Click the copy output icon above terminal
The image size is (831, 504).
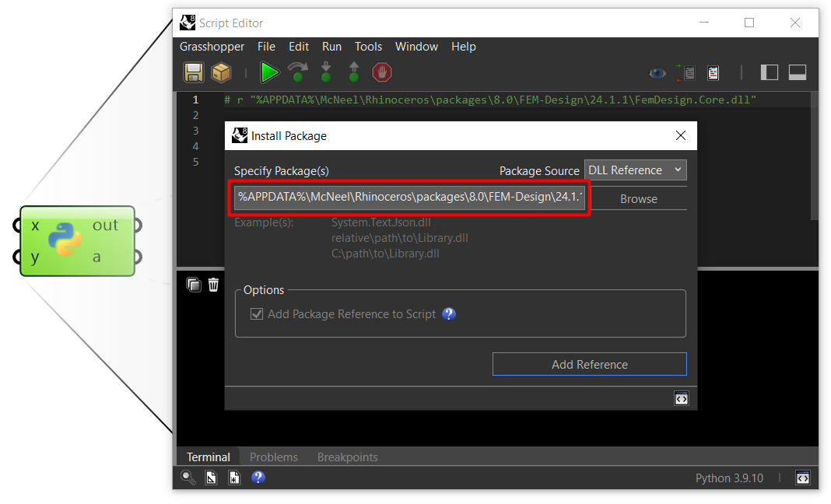point(194,285)
